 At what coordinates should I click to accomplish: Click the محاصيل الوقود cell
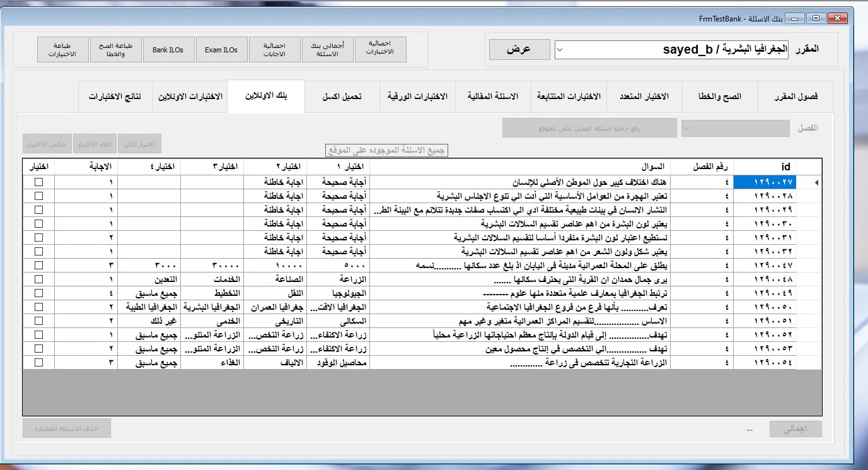338,362
